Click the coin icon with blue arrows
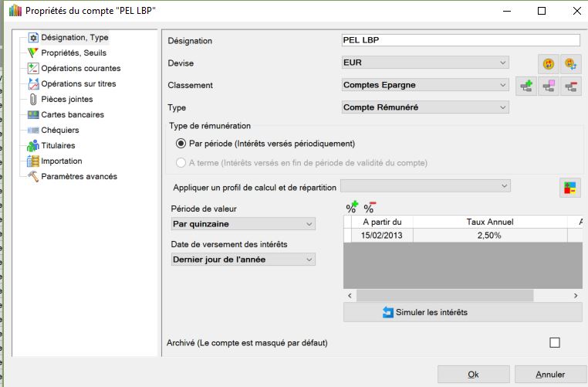The width and height of the screenshot is (588, 387). [571, 63]
